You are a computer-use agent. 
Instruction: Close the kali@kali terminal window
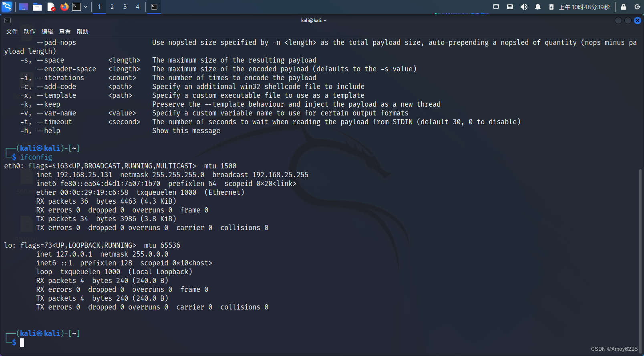click(638, 20)
